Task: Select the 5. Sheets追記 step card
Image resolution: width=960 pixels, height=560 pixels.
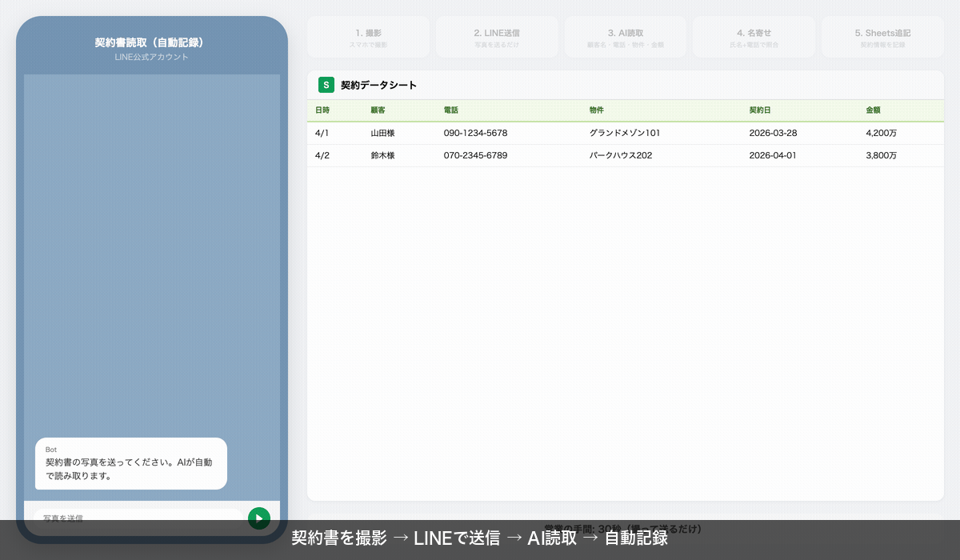Action: click(x=882, y=37)
